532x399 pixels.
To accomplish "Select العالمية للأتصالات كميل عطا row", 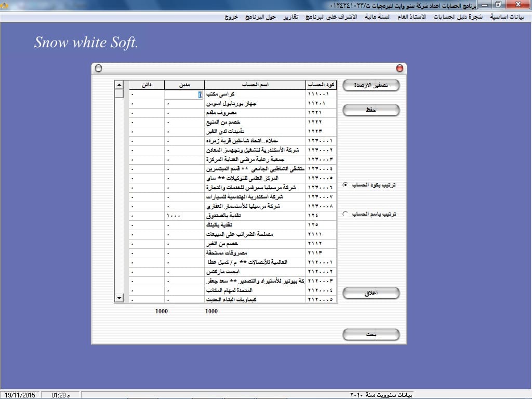I will click(x=233, y=262).
